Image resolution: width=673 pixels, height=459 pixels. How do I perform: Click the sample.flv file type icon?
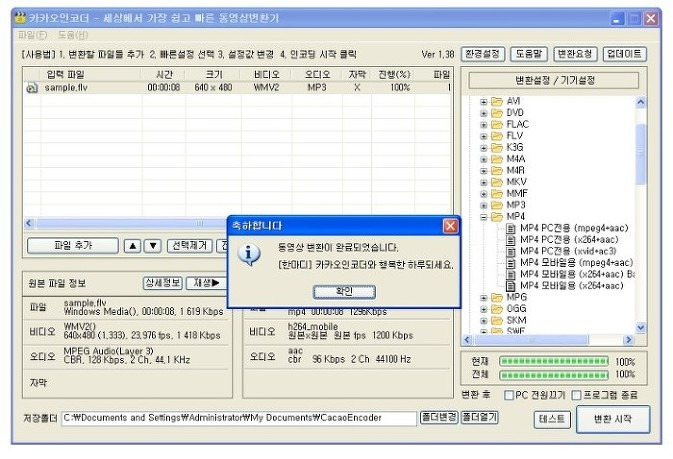pos(32,88)
